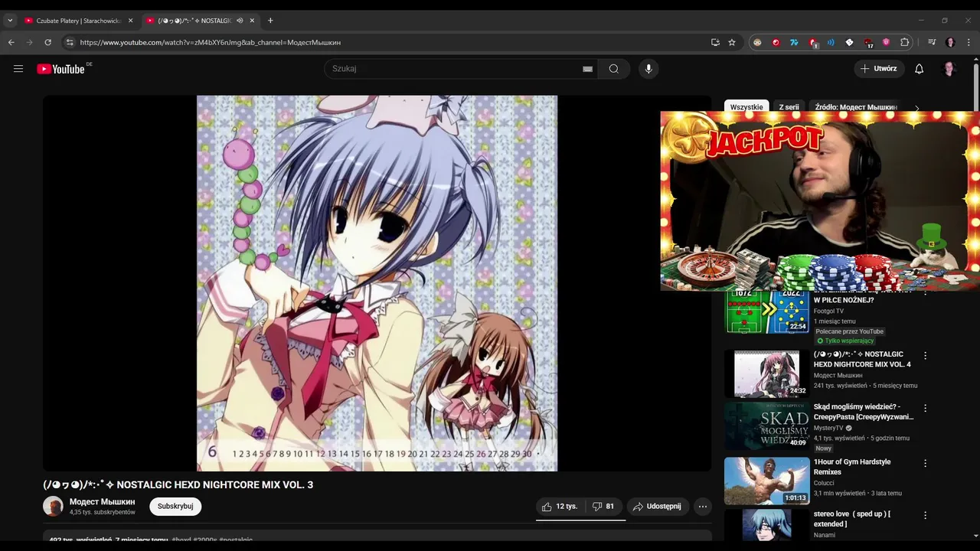Open Skąd mogliśmy wiedzieć thumbnail

(x=766, y=425)
